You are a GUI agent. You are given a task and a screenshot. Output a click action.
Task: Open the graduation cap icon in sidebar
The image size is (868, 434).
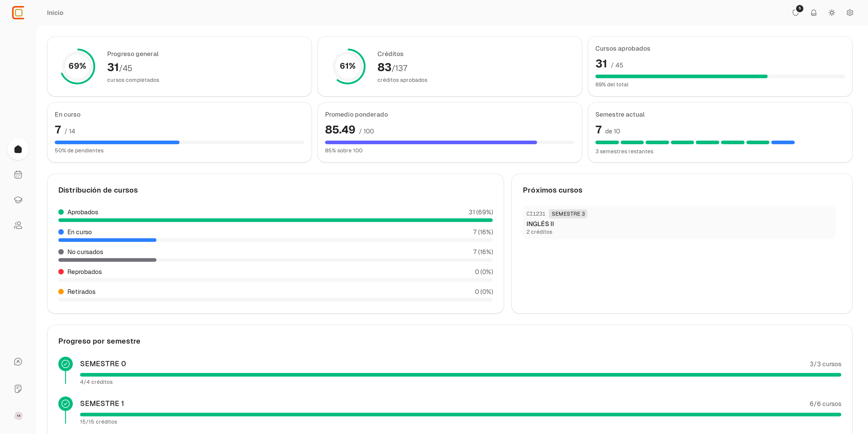[x=18, y=200]
